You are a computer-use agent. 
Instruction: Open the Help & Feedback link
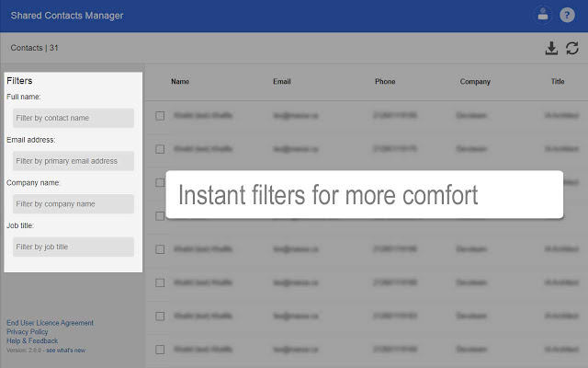point(32,341)
